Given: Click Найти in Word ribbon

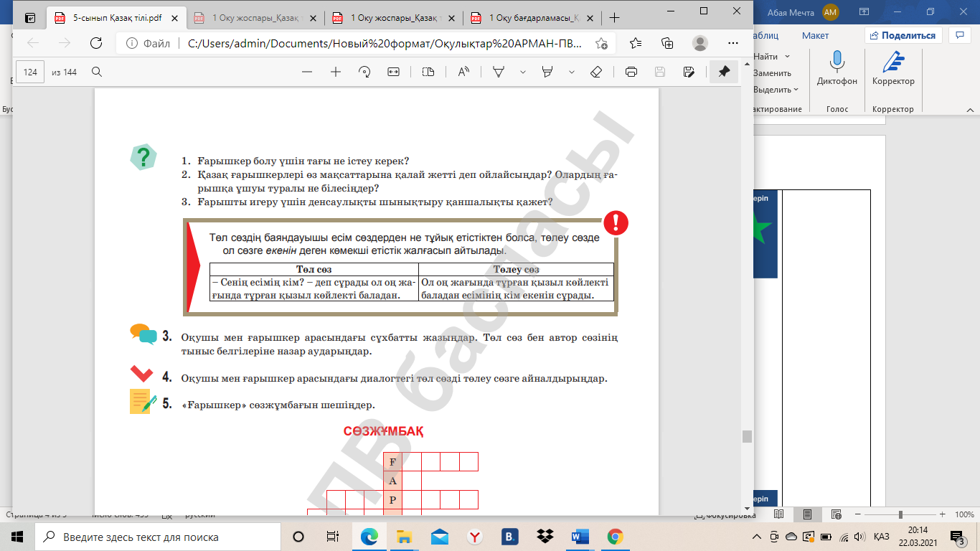Looking at the screenshot, I should pyautogui.click(x=765, y=56).
